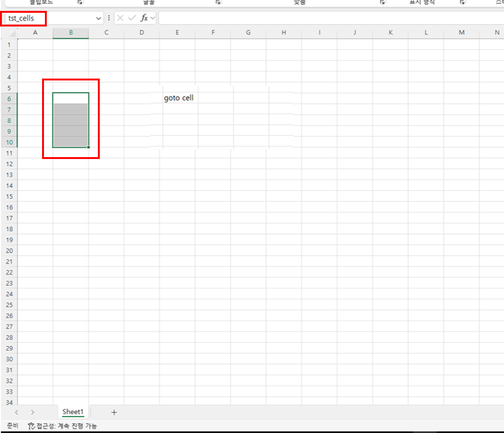The width and height of the screenshot is (504, 433).
Task: Select row 15 via its header
Action: click(9, 196)
